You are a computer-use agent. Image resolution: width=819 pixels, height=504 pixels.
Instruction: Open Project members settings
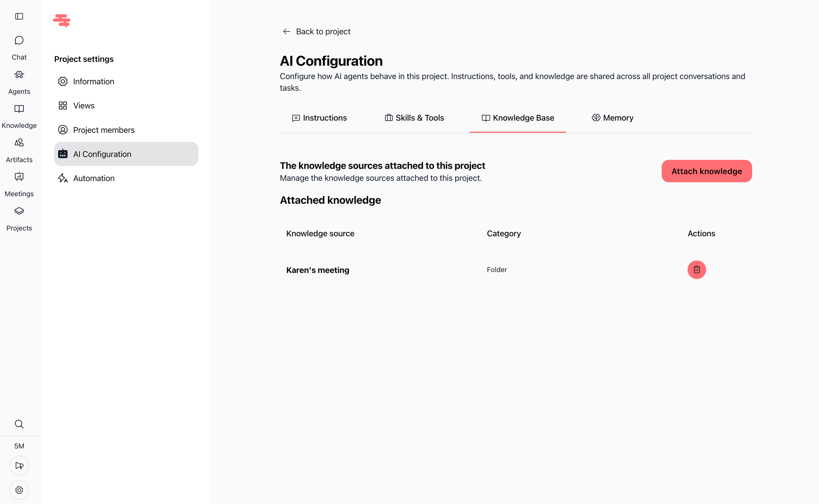tap(126, 130)
